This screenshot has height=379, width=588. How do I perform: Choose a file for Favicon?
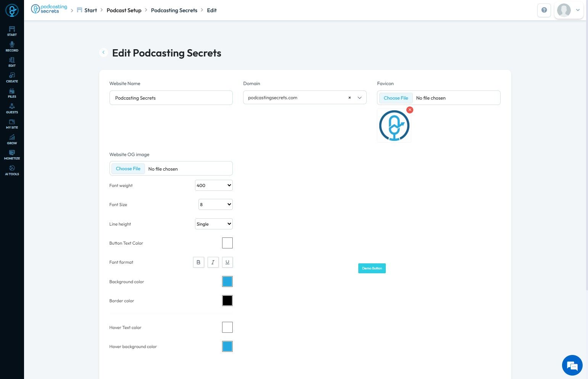pos(396,98)
